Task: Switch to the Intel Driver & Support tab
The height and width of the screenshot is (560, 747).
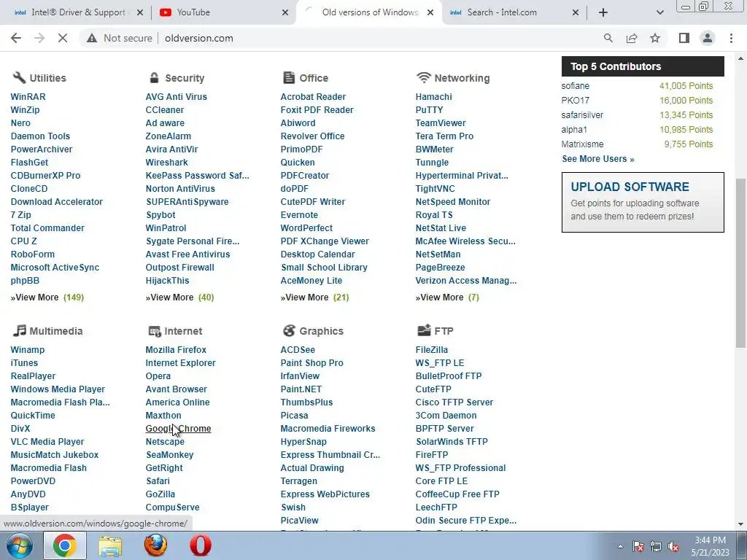Action: (x=76, y=12)
